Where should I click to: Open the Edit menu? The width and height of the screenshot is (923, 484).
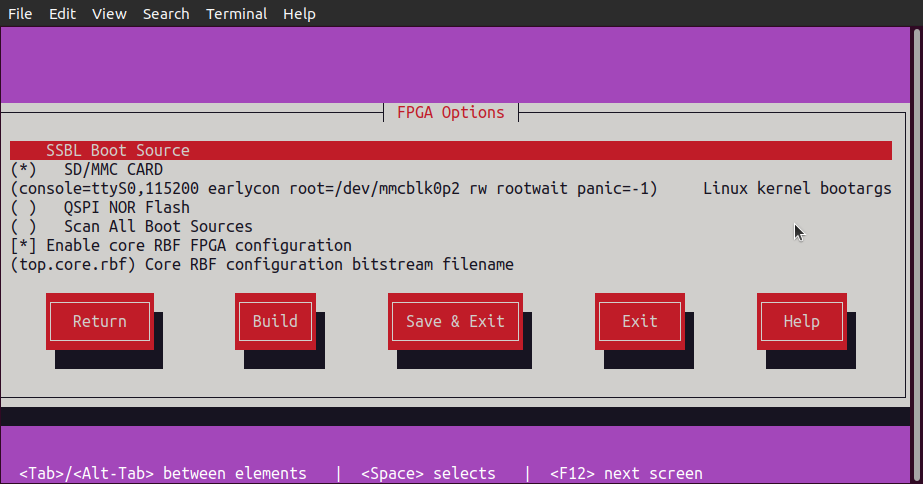tap(62, 14)
